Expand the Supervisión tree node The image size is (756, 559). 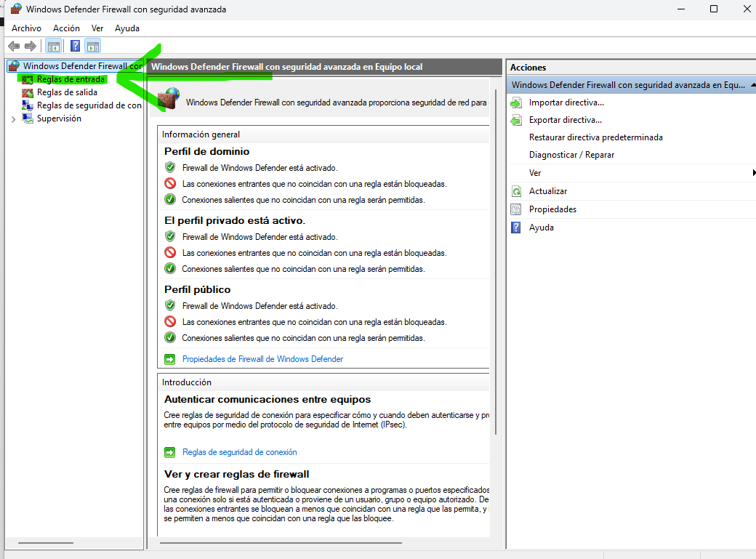point(14,119)
